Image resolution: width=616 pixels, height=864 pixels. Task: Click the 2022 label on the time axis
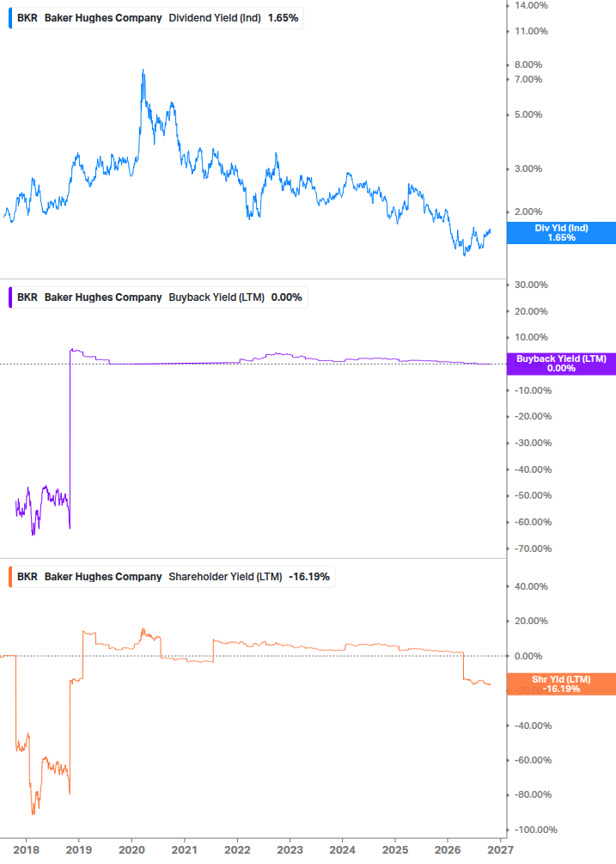tap(237, 849)
